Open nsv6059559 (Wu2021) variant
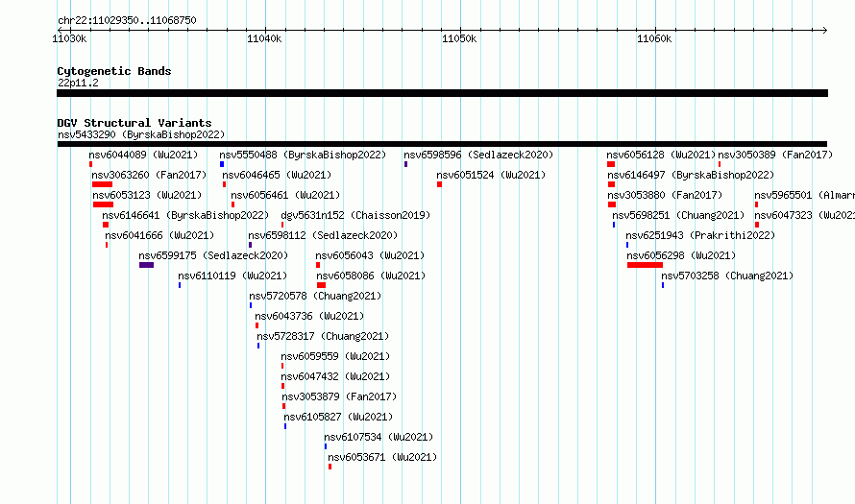 point(335,356)
